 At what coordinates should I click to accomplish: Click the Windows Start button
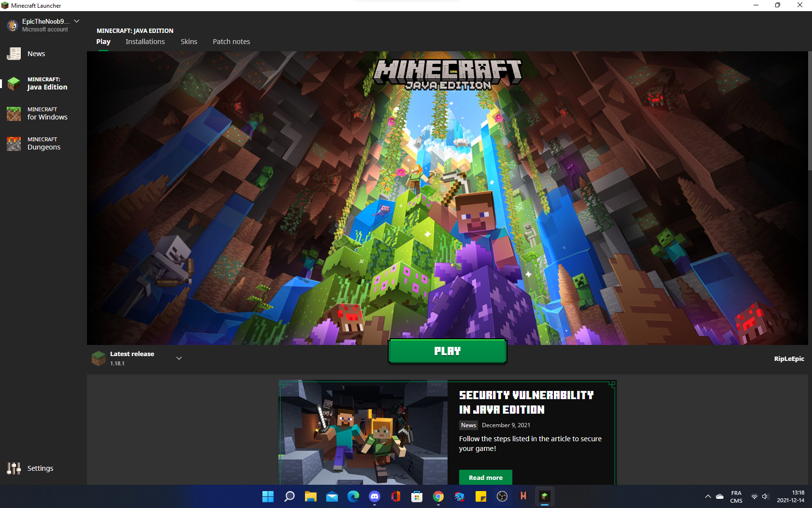coord(268,496)
